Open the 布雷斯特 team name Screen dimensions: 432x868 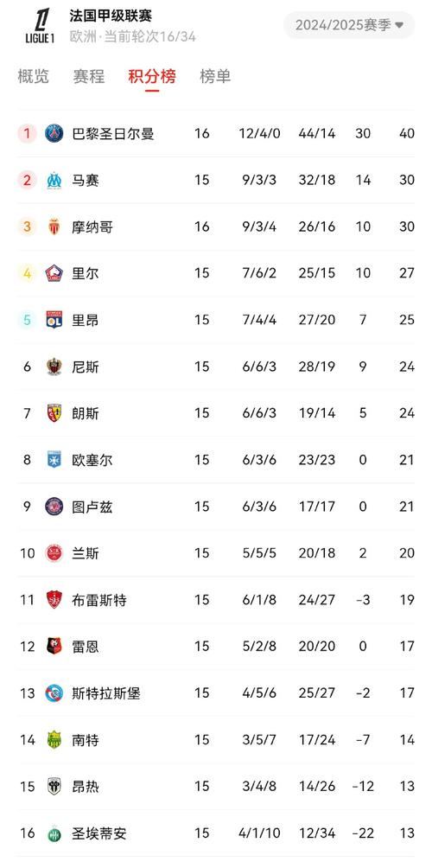[99, 600]
